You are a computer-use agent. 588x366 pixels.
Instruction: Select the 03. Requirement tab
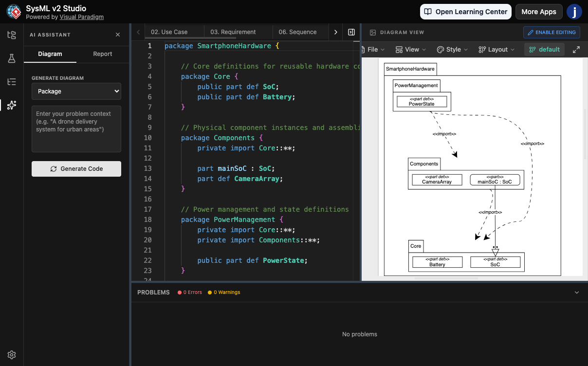[x=233, y=32]
